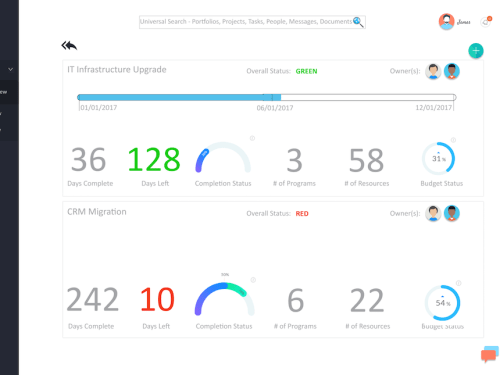Click the 36 Days Complete value

click(x=88, y=160)
